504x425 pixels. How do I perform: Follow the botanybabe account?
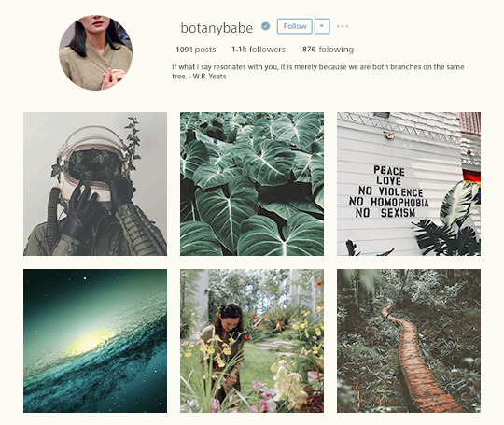tap(295, 26)
